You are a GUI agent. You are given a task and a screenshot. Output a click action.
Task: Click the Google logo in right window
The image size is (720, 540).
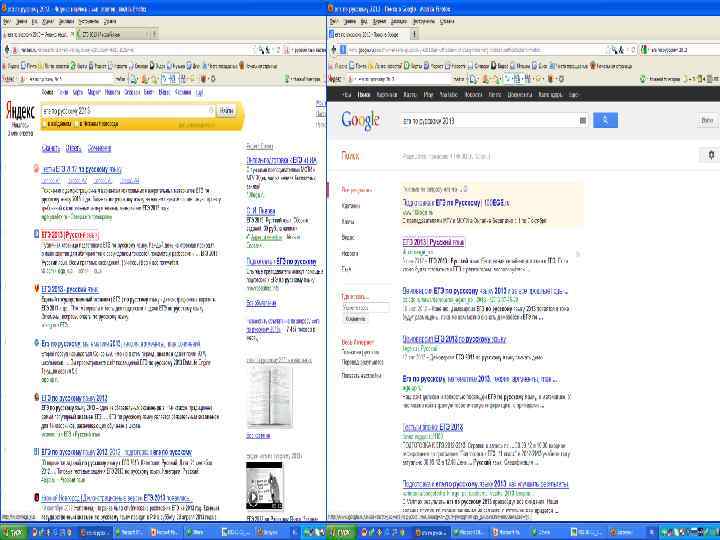(360, 120)
